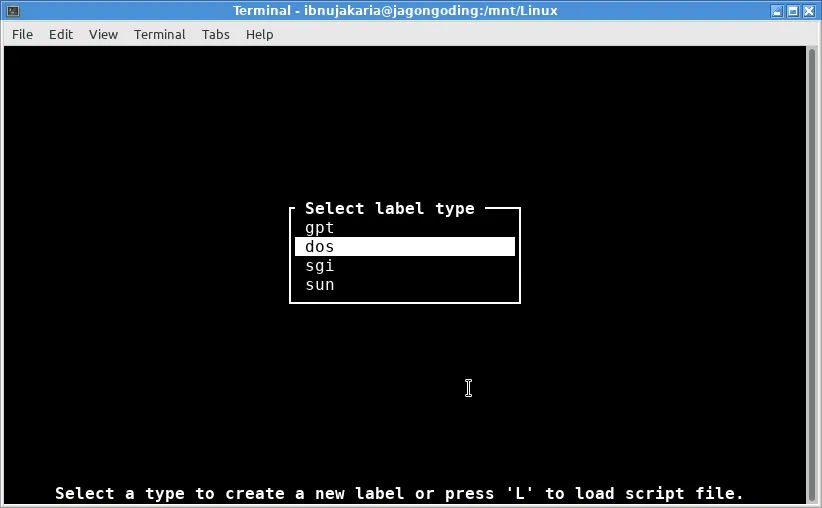The image size is (822, 508).
Task: Close the Terminal window
Action: pos(809,11)
